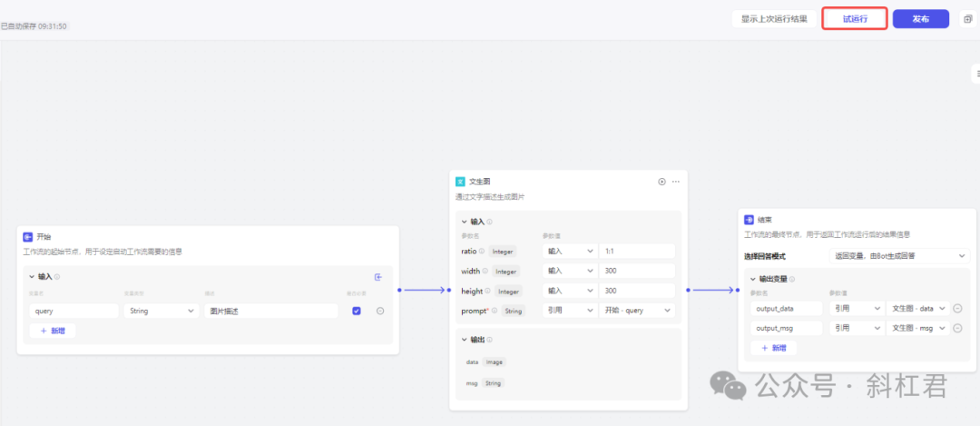
Task: Click 新增 in the 开始 node
Action: [x=53, y=331]
